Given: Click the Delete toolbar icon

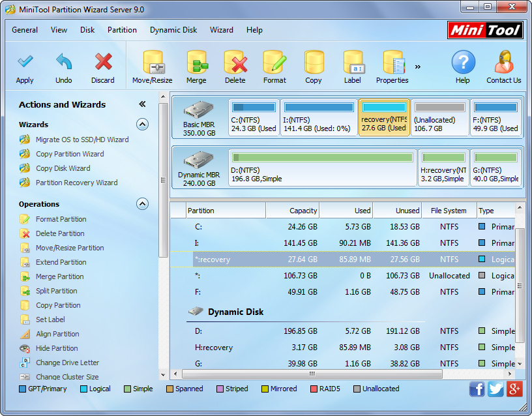Looking at the screenshot, I should coord(235,63).
